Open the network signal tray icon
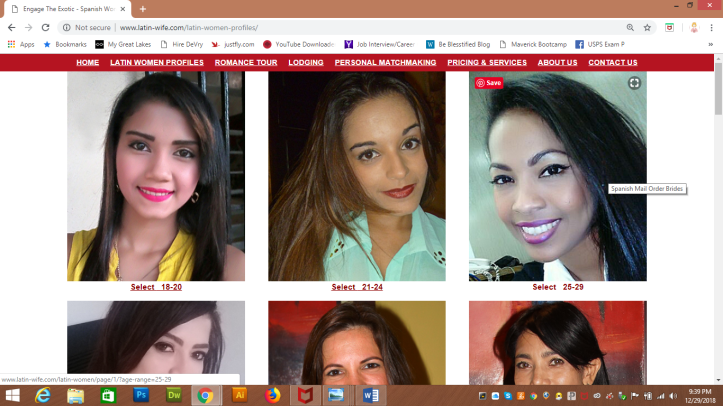The height and width of the screenshot is (406, 723). pos(661,396)
